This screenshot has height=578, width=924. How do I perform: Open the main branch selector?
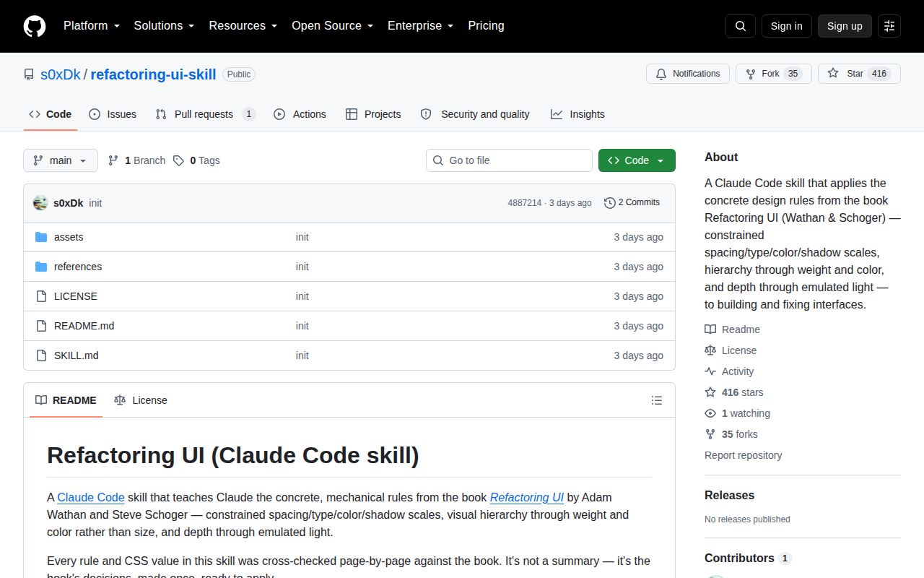coord(61,160)
